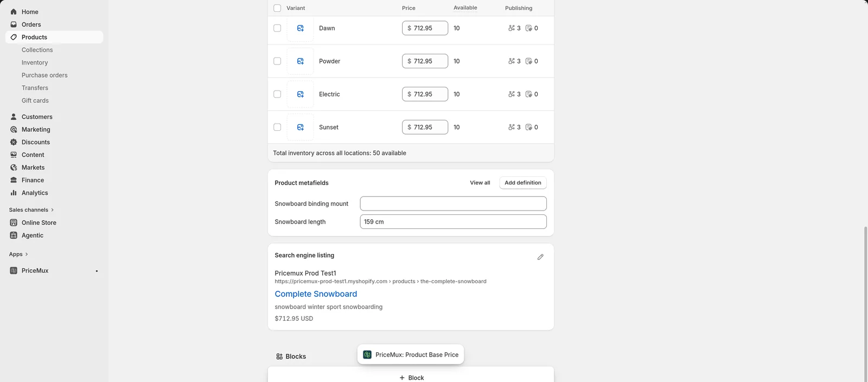Click the Discounts badge icon
868x382 pixels.
click(x=14, y=142)
